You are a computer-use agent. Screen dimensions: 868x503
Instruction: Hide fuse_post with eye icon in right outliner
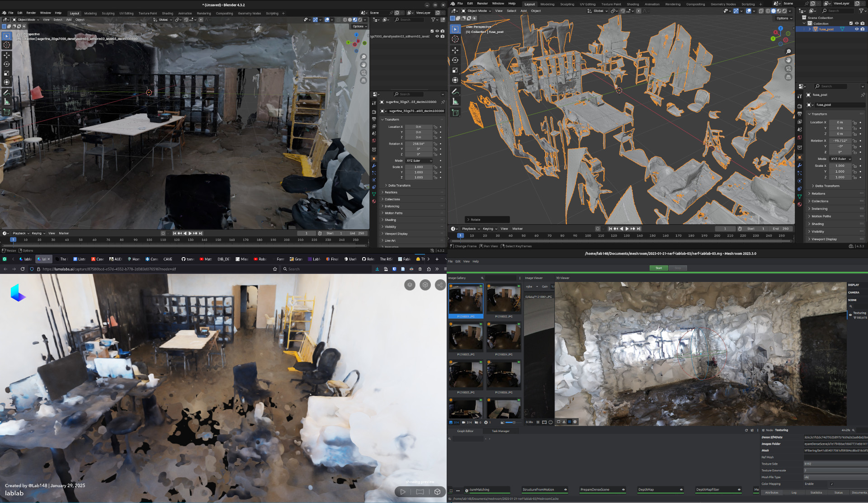coord(856,29)
